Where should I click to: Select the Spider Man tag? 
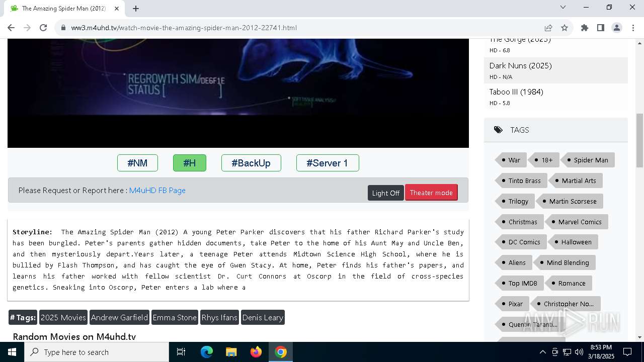pyautogui.click(x=588, y=160)
